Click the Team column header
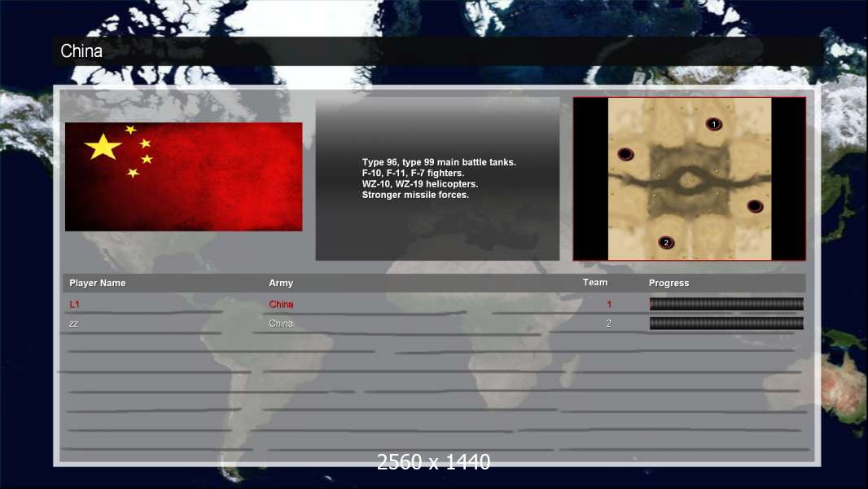Image resolution: width=868 pixels, height=489 pixels. (x=595, y=283)
